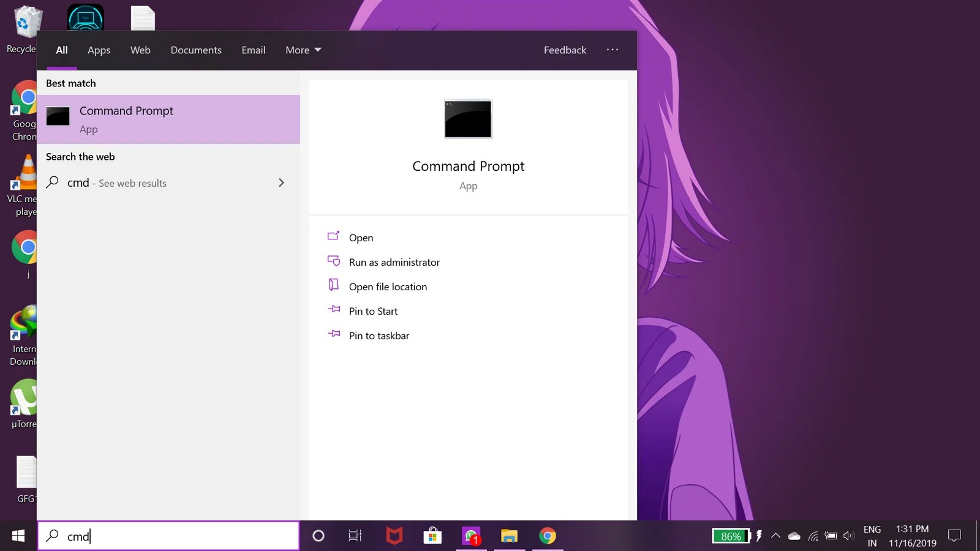Show hidden system tray icons
The height and width of the screenshot is (551, 980).
(775, 536)
